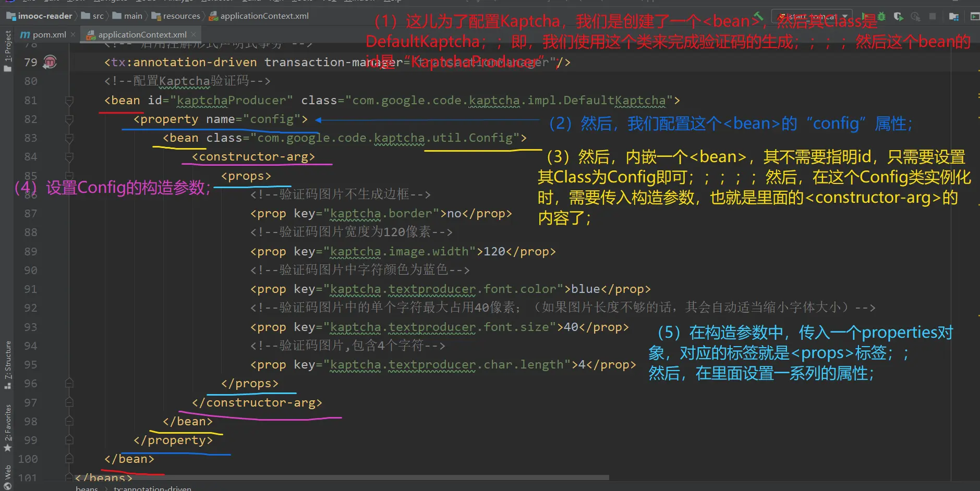The image size is (980, 491).
Task: Collapse the constructor-arg fold at line 84
Action: click(69, 157)
